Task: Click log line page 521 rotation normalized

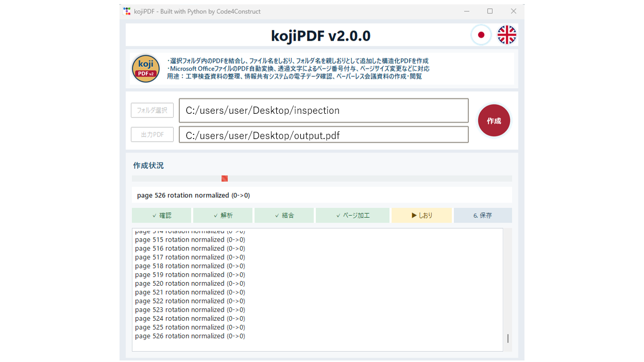Action: click(x=190, y=292)
